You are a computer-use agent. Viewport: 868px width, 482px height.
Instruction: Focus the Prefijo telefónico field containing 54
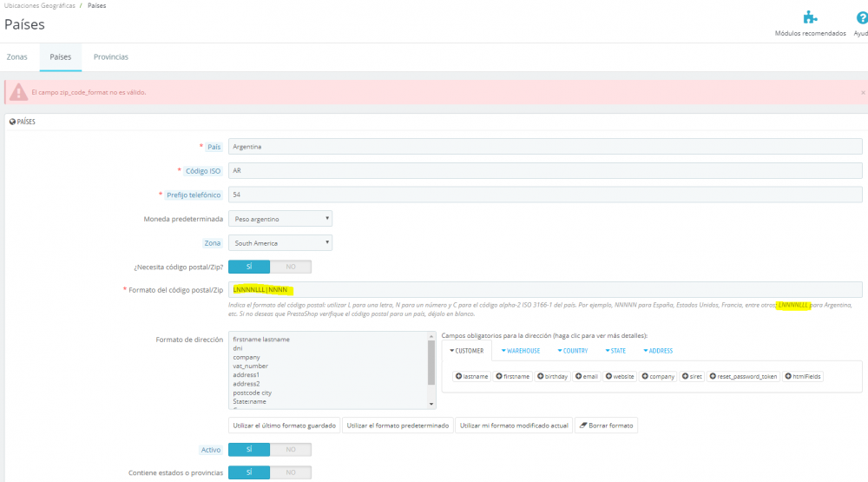(x=545, y=195)
